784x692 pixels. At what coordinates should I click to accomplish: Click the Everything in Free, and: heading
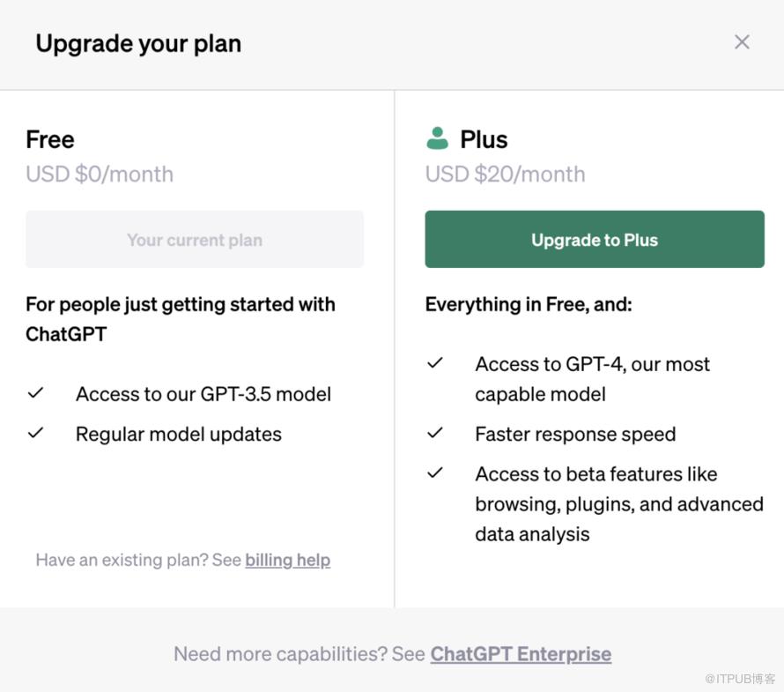[x=529, y=304]
